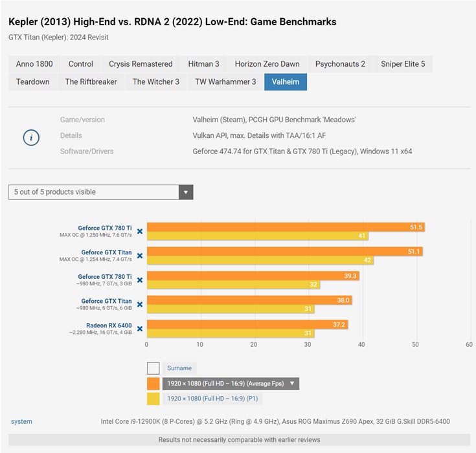The width and height of the screenshot is (476, 453).
Task: Click the info circle icon
Action: [x=31, y=137]
